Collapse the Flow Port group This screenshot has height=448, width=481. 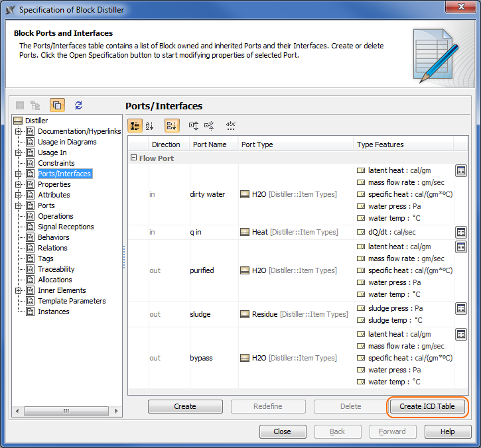(x=133, y=158)
